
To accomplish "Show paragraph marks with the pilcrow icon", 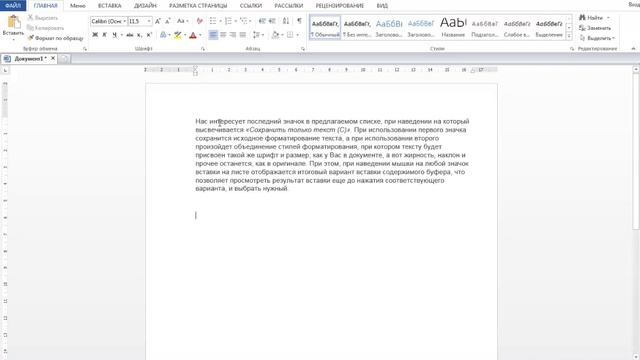I will click(x=299, y=21).
